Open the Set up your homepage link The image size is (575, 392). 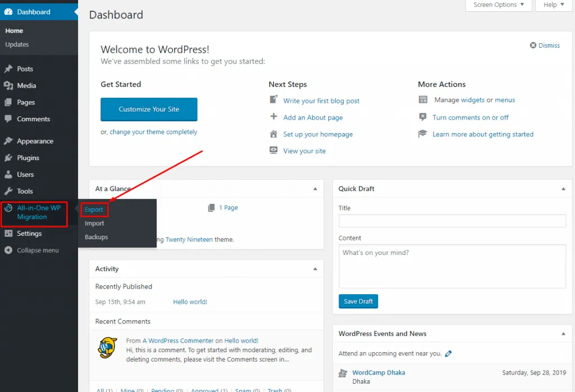pos(318,134)
